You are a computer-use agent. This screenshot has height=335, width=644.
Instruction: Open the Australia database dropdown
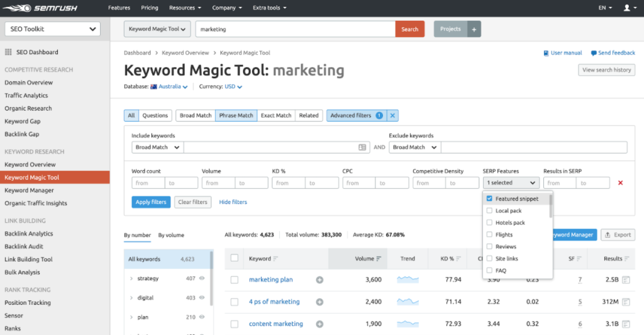coord(173,87)
